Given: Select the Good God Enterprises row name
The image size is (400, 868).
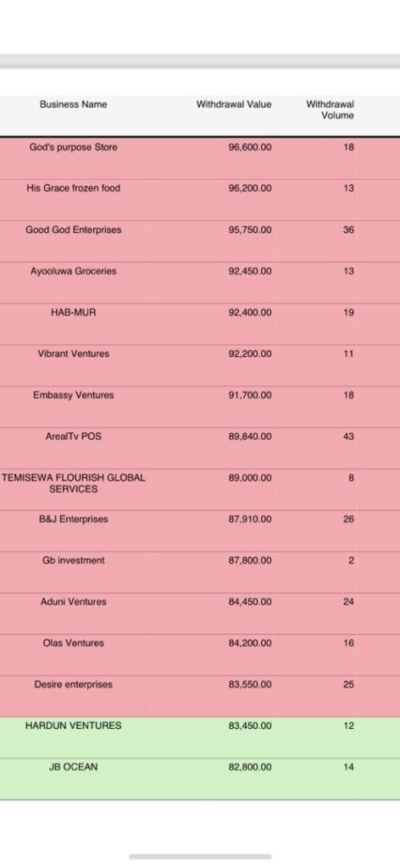Looking at the screenshot, I should (x=73, y=230).
